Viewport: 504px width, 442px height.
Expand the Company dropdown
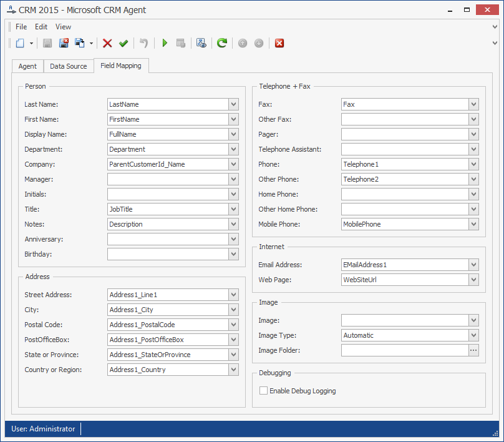pos(234,164)
